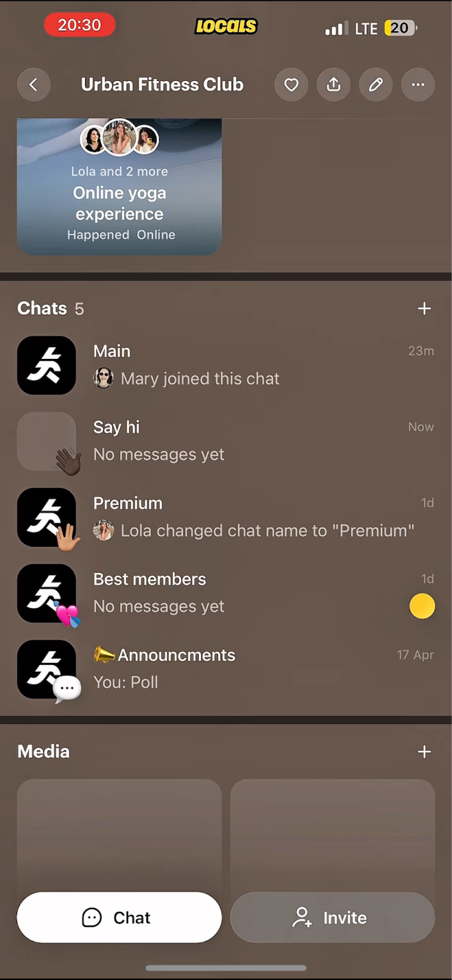Screen dimensions: 452x980
Task: Select the Best members chat
Action: (226, 593)
